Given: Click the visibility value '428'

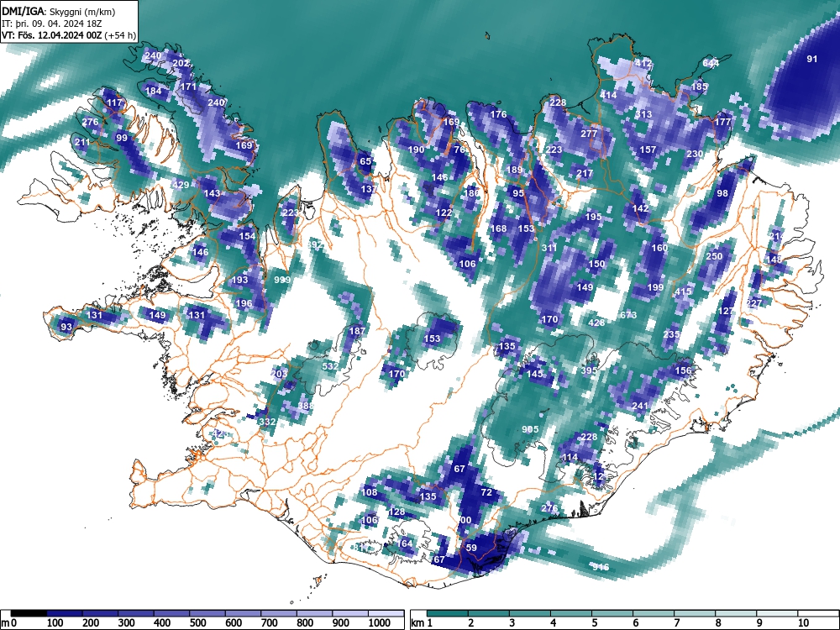Looking at the screenshot, I should [x=596, y=323].
